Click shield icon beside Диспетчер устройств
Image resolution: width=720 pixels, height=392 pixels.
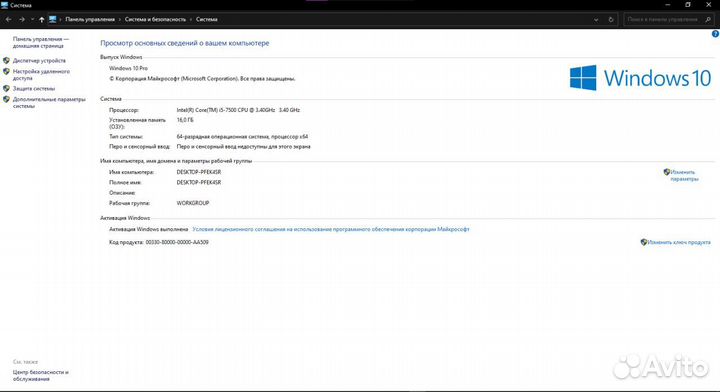[x=6, y=61]
